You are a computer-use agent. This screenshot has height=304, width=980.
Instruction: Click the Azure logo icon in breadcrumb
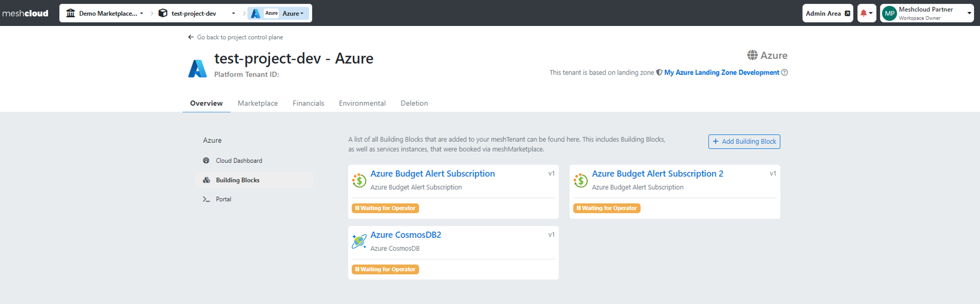255,14
